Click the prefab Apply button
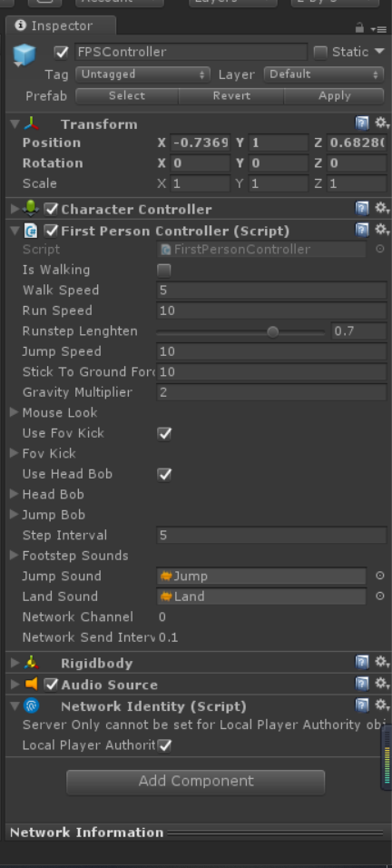 (334, 95)
